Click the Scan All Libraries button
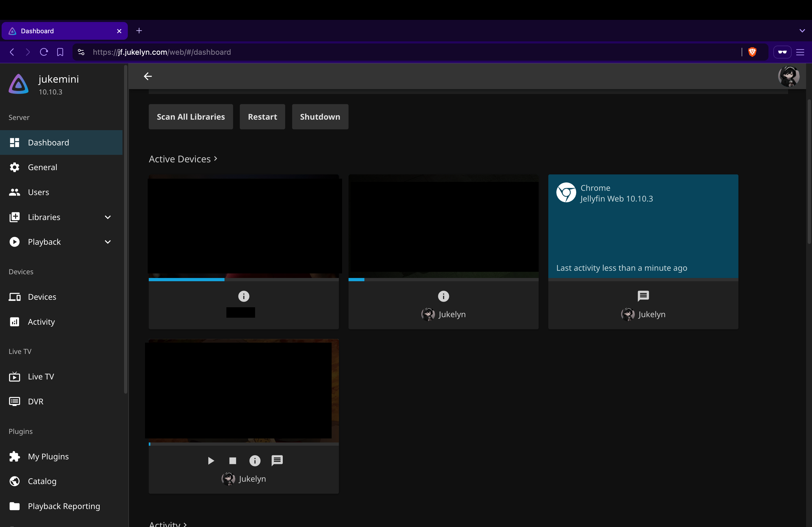This screenshot has height=527, width=812. coord(191,117)
